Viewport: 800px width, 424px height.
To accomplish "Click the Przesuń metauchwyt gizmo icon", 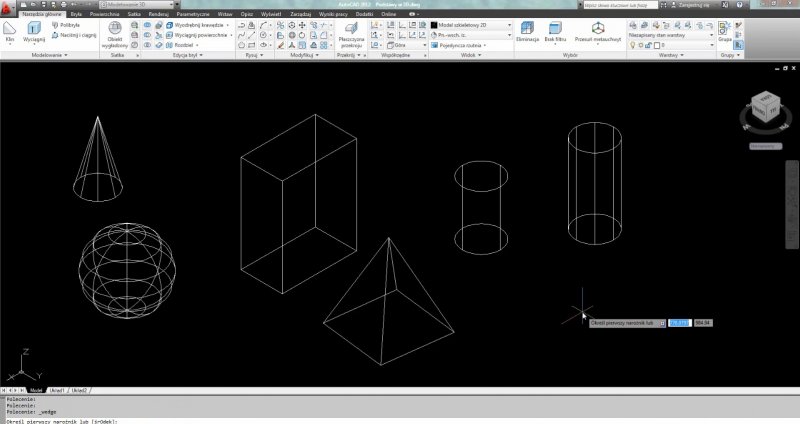I will click(598, 30).
